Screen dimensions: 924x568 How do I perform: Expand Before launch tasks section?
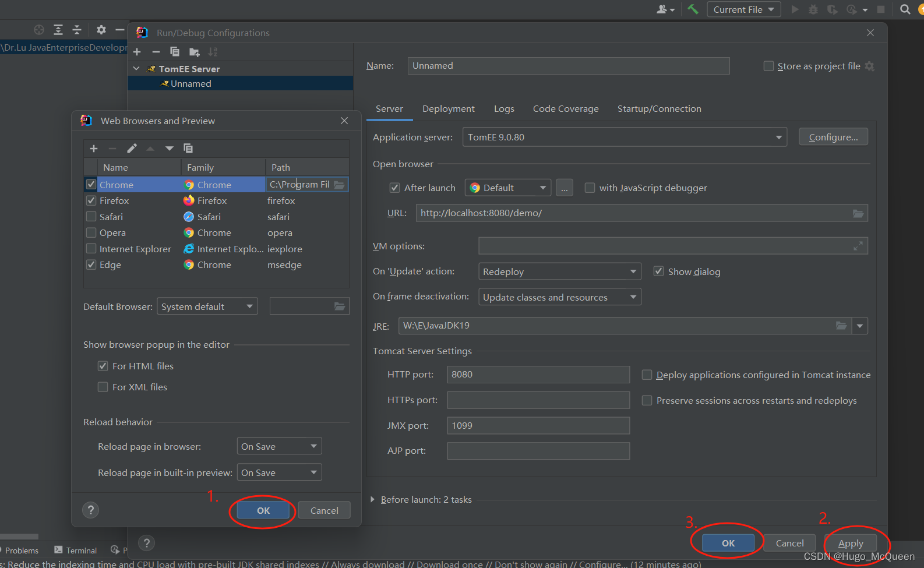click(x=373, y=499)
